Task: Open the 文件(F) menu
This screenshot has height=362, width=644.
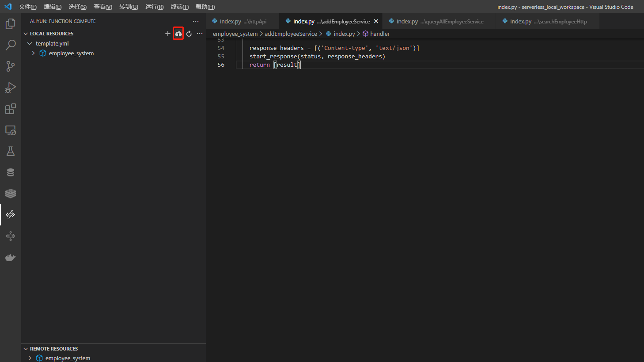Action: coord(28,7)
